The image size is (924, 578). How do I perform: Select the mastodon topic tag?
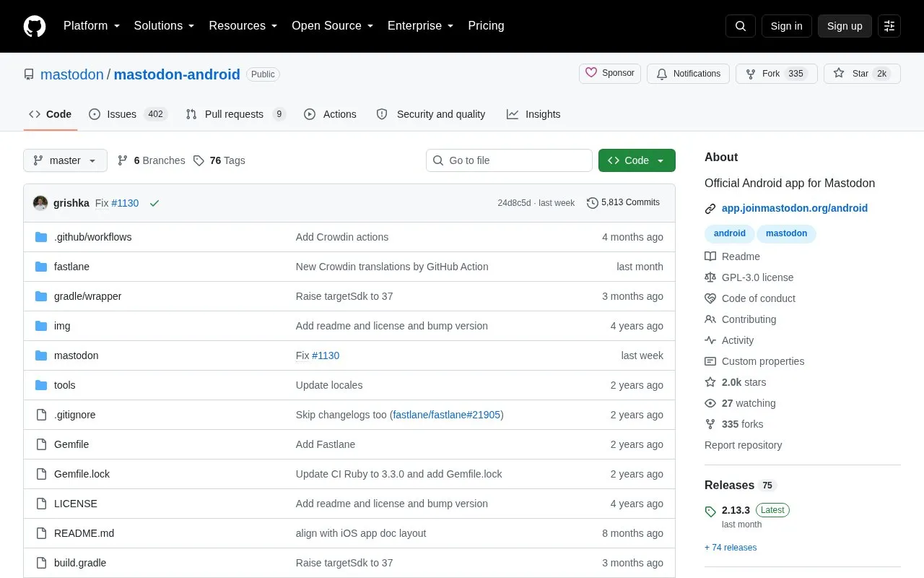(x=786, y=233)
